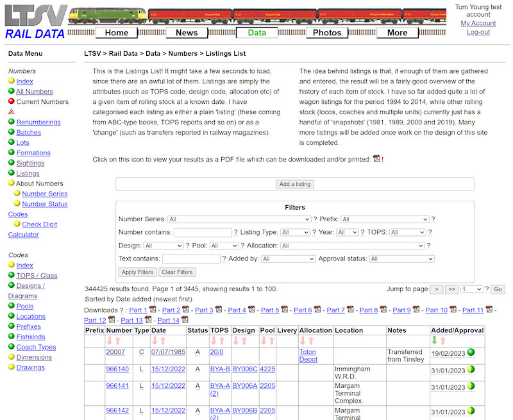The image size is (513, 420).
Task: Open the News section
Action: [187, 32]
